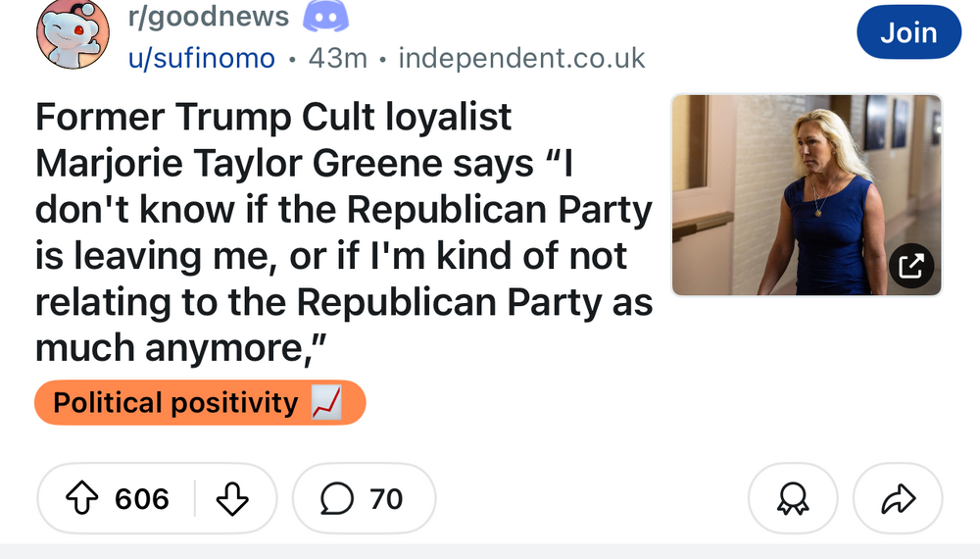This screenshot has width=980, height=559.
Task: Open the comments via speech bubble icon
Action: tap(336, 499)
